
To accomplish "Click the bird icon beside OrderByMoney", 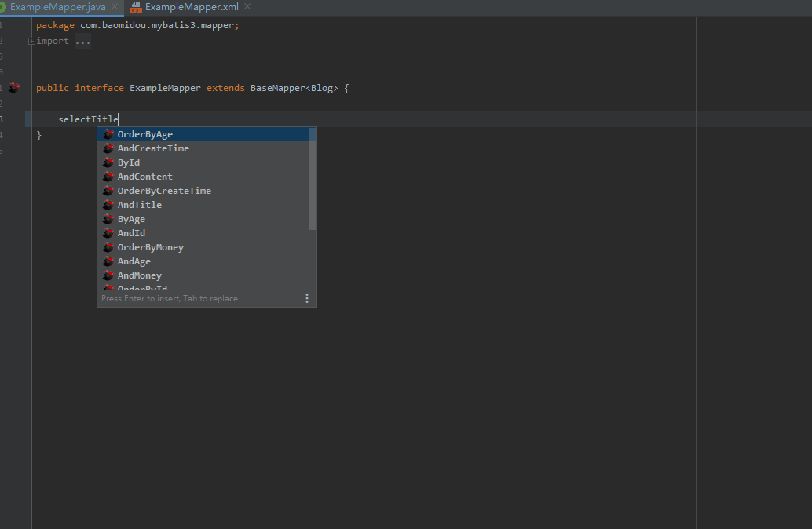I will point(108,247).
